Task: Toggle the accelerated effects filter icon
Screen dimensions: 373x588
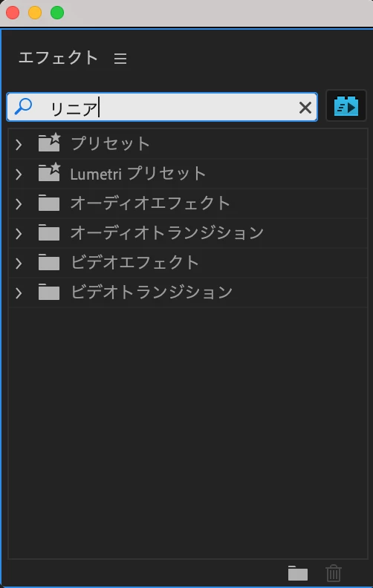Action: (x=346, y=105)
